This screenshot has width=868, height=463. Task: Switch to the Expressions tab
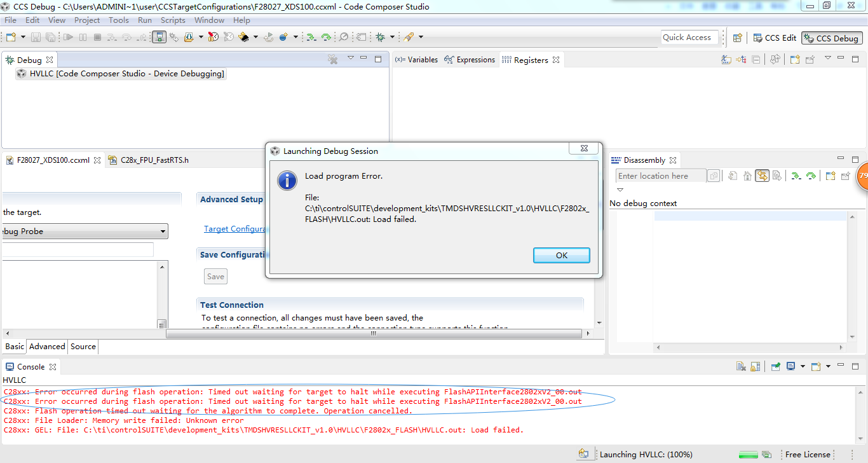pos(470,60)
